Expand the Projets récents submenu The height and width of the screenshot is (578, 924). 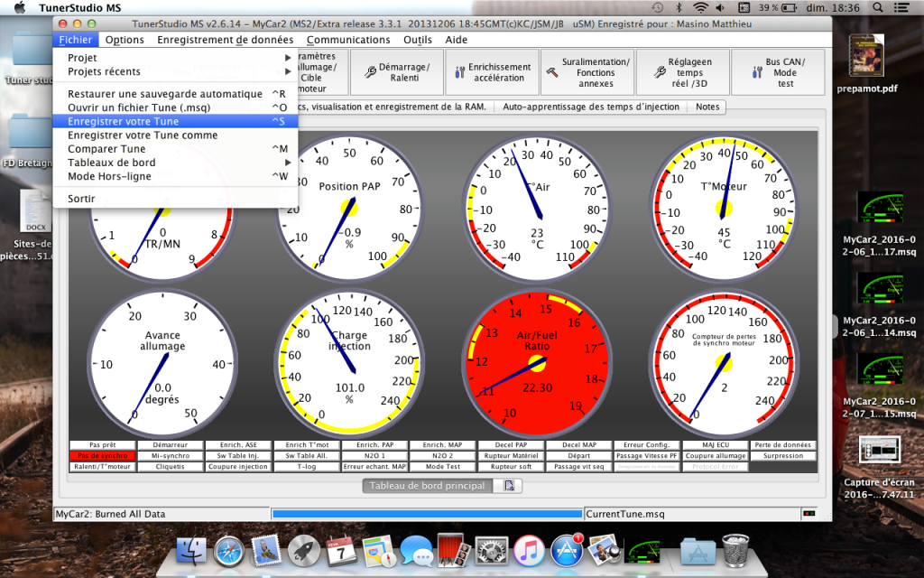[175, 71]
